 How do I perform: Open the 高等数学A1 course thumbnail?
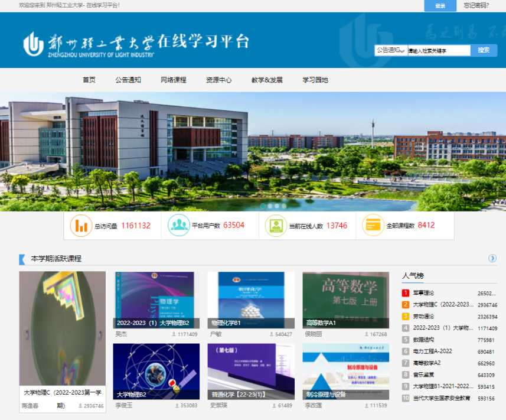[345, 299]
